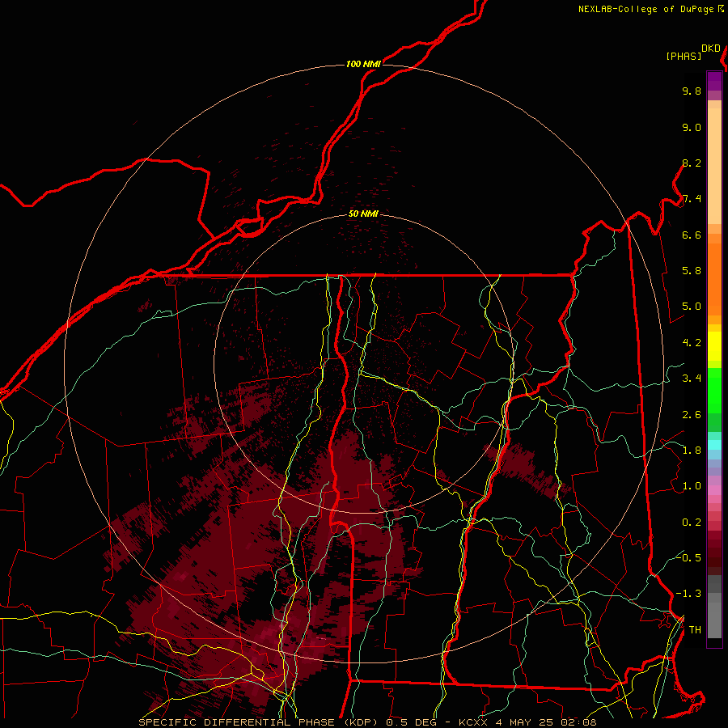
Task: Click the 8.2 scale value
Action: tap(692, 163)
